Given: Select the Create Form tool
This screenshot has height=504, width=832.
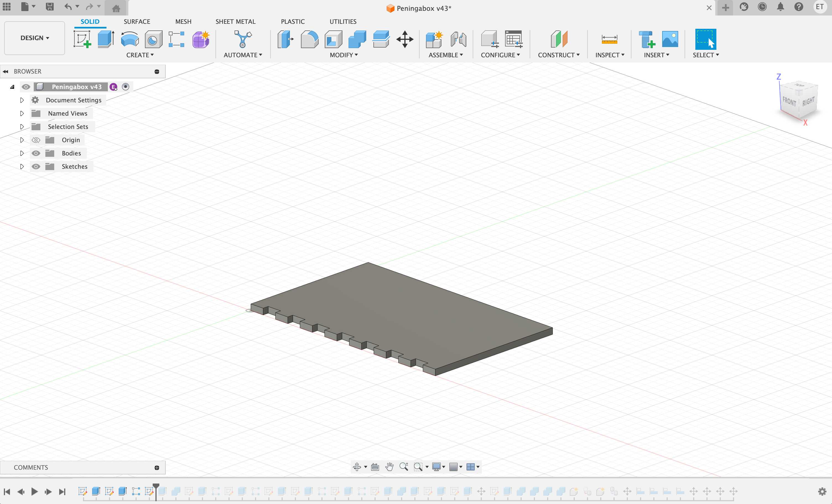Looking at the screenshot, I should point(201,39).
